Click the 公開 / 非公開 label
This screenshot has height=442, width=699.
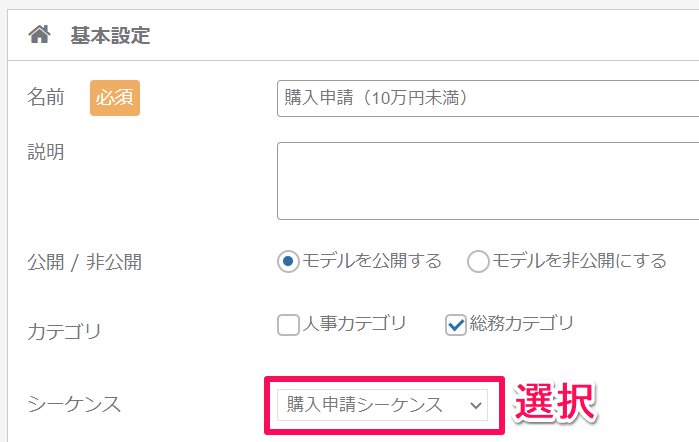pyautogui.click(x=85, y=262)
